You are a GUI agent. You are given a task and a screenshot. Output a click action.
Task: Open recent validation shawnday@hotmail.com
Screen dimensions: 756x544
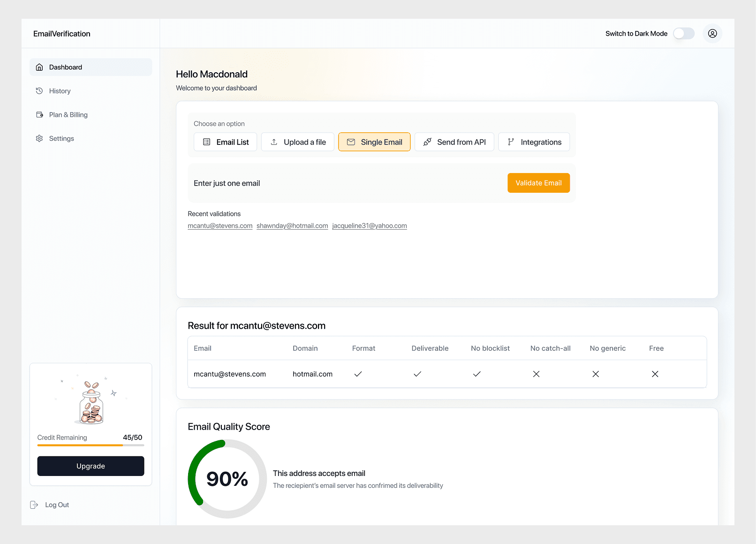292,226
